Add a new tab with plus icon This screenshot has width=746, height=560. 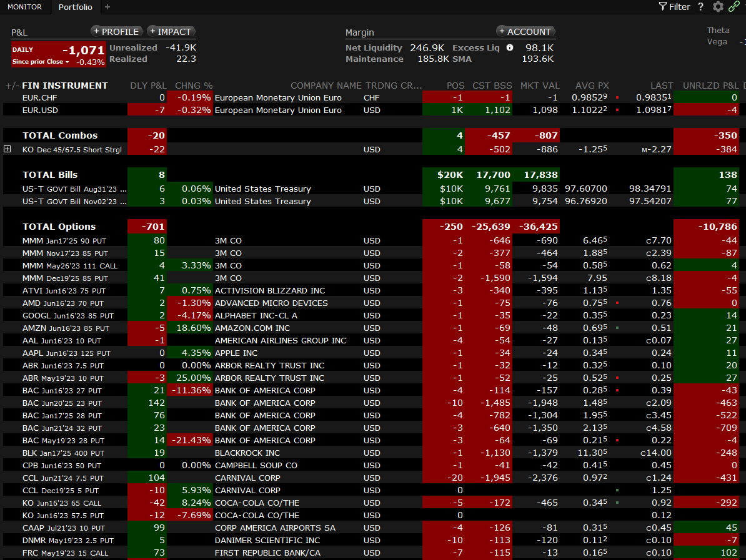coord(107,7)
